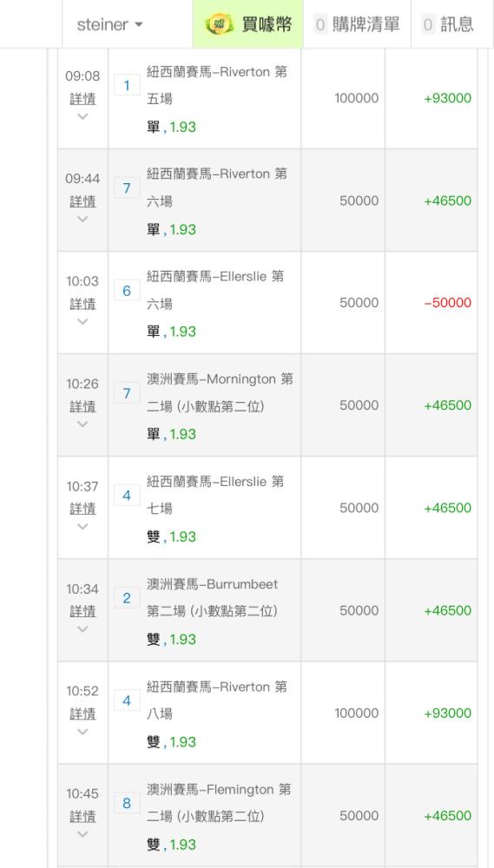Open the steiner user dropdown

pos(109,24)
